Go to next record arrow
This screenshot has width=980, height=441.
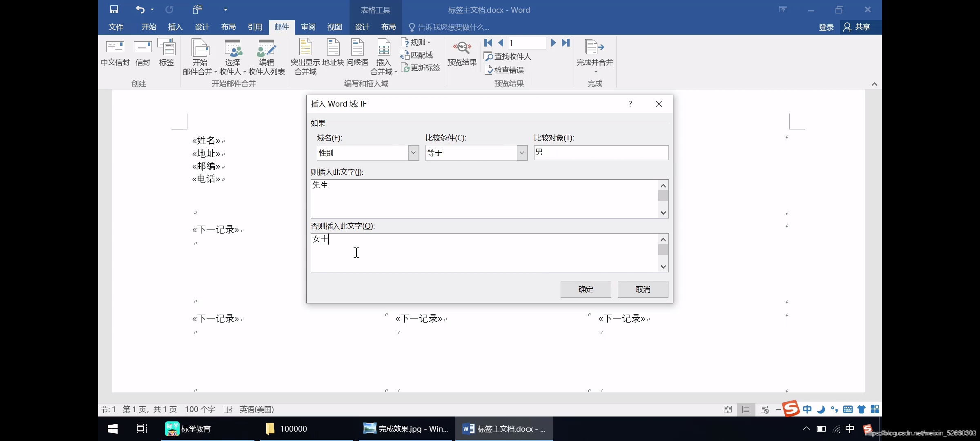[553, 43]
